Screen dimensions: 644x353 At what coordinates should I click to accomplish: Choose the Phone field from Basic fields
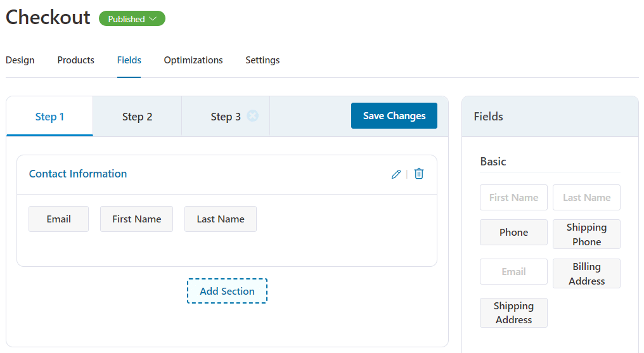coord(514,233)
